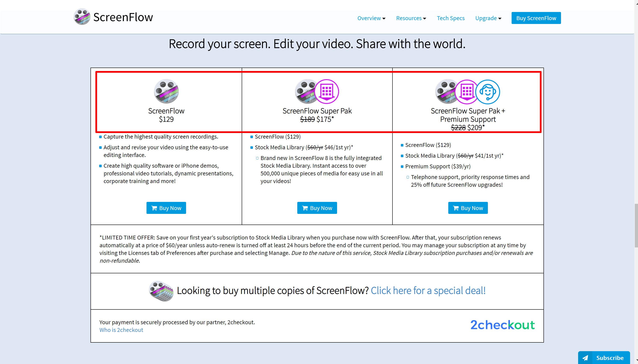Click the ScreenFlow $129 product icon

(166, 91)
